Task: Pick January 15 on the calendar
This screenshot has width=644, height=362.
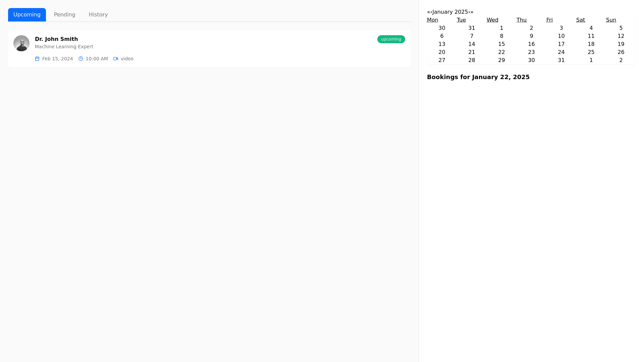Action: pyautogui.click(x=501, y=44)
